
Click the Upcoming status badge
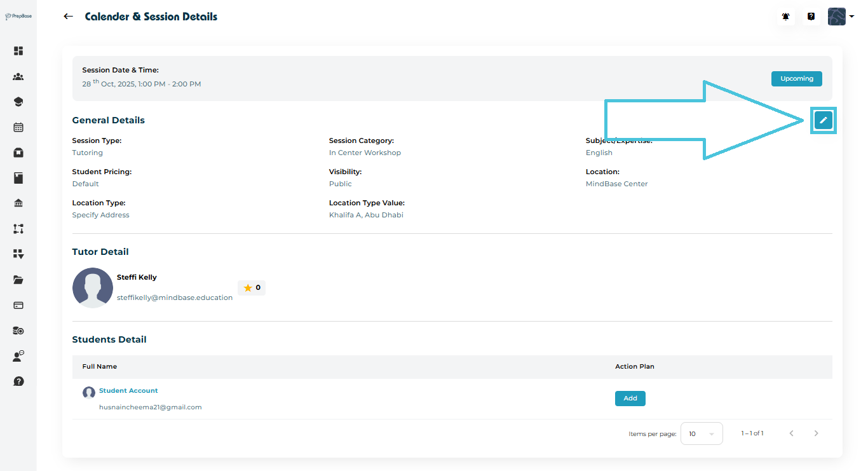[x=796, y=79]
